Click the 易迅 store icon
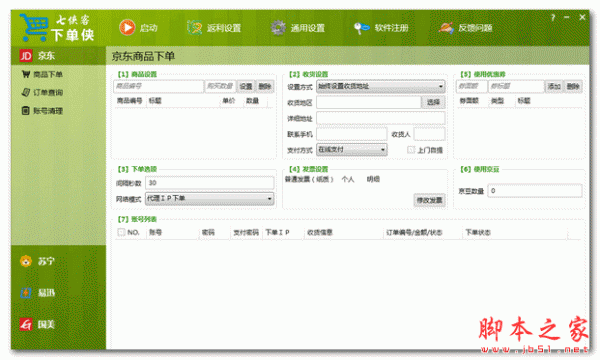The image size is (600, 360). pyautogui.click(x=26, y=293)
